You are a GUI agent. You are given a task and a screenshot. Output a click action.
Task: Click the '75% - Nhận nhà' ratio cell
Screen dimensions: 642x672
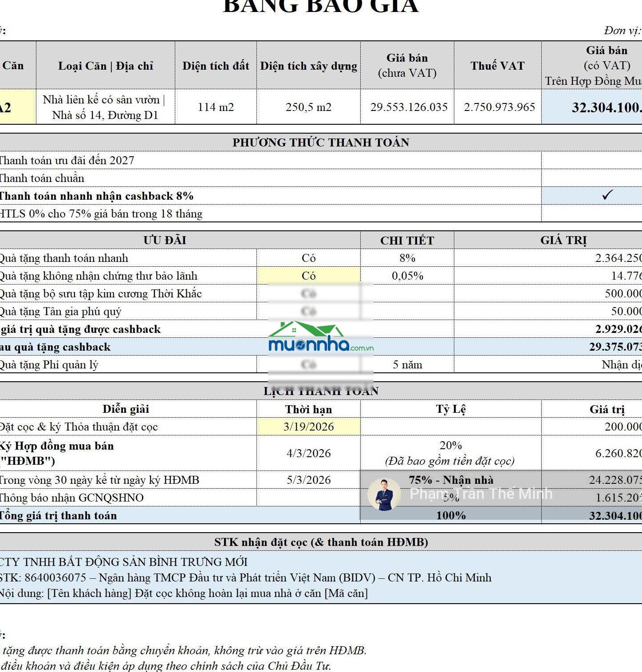point(451,480)
